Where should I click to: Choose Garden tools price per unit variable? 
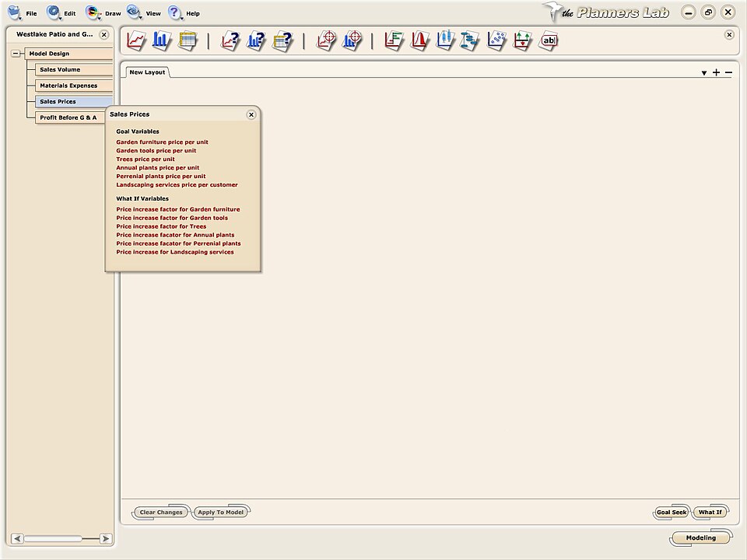156,150
